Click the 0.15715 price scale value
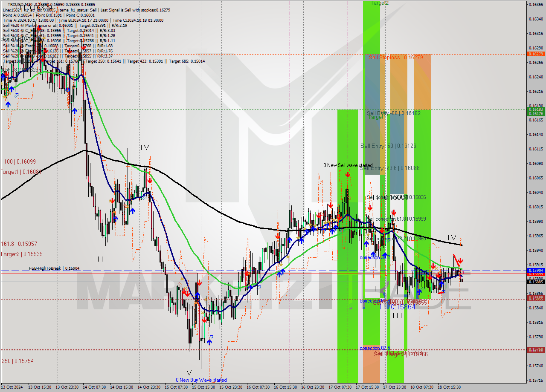546x392 pixels. point(536,380)
